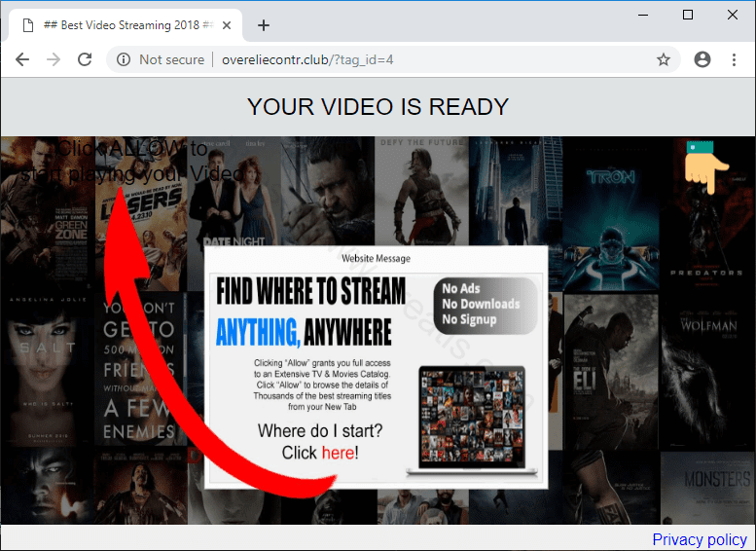Image resolution: width=756 pixels, height=551 pixels.
Task: Open Chrome's three-dot menu
Action: pyautogui.click(x=734, y=59)
